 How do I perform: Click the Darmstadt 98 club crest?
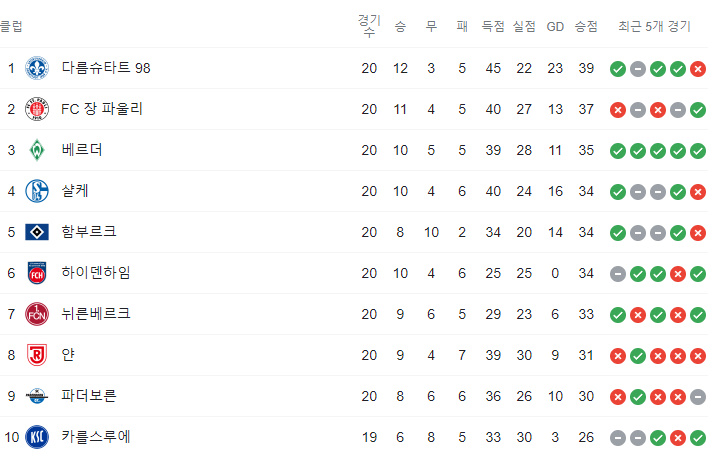[37, 68]
